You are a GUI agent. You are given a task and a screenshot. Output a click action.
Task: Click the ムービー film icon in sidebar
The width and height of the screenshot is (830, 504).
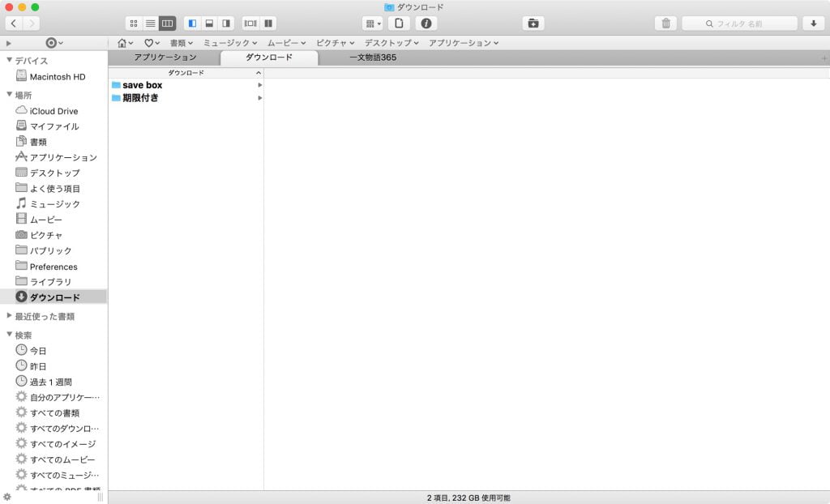21,219
